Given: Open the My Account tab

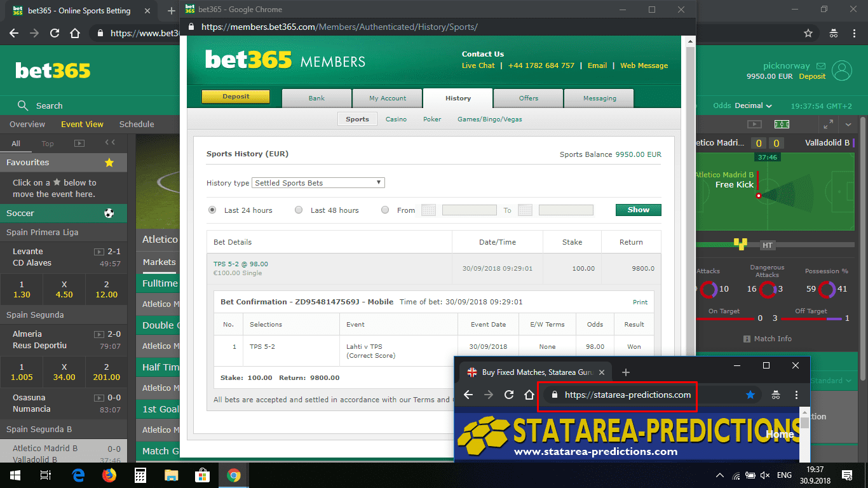Looking at the screenshot, I should pyautogui.click(x=388, y=98).
